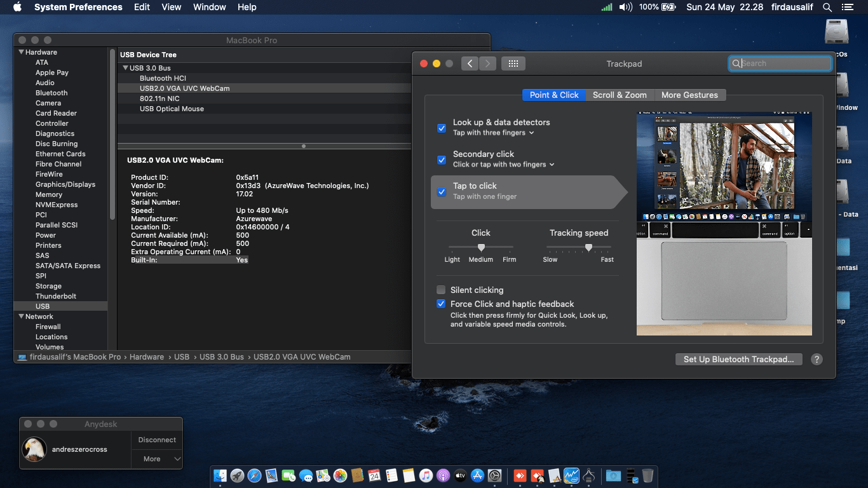Click the back arrow in Trackpad preferences toolbar
The image size is (868, 488).
[470, 63]
